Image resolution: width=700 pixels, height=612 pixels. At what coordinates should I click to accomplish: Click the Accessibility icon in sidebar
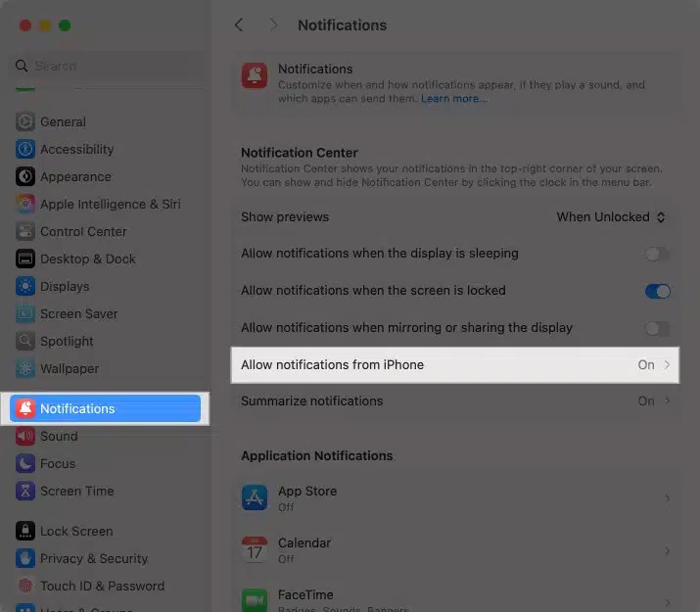click(x=25, y=150)
